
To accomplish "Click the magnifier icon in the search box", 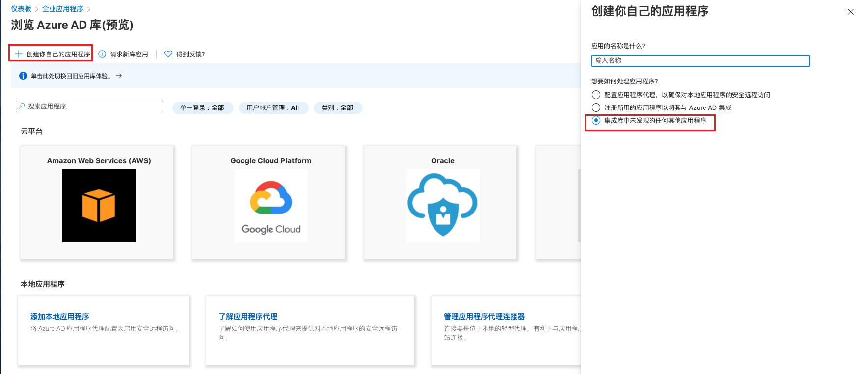I will tap(22, 106).
